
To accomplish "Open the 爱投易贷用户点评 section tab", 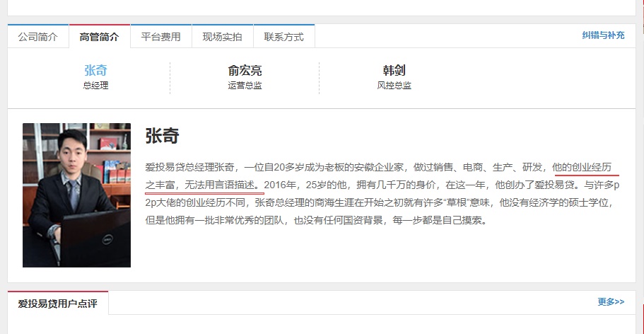I will (58, 304).
